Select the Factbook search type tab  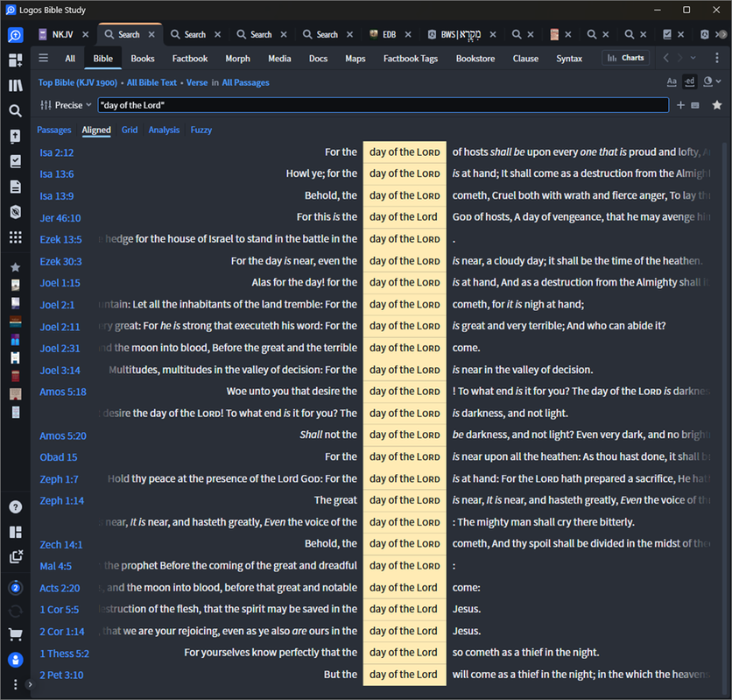(189, 59)
